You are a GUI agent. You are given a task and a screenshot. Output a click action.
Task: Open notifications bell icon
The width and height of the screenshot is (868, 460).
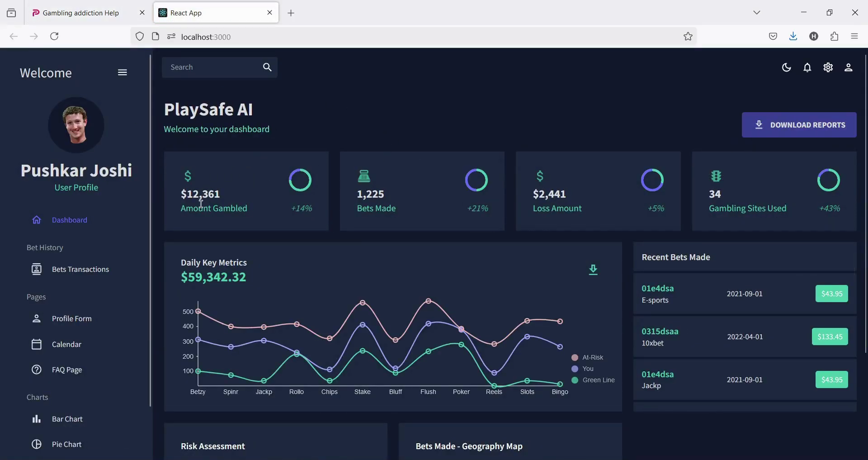pos(807,67)
